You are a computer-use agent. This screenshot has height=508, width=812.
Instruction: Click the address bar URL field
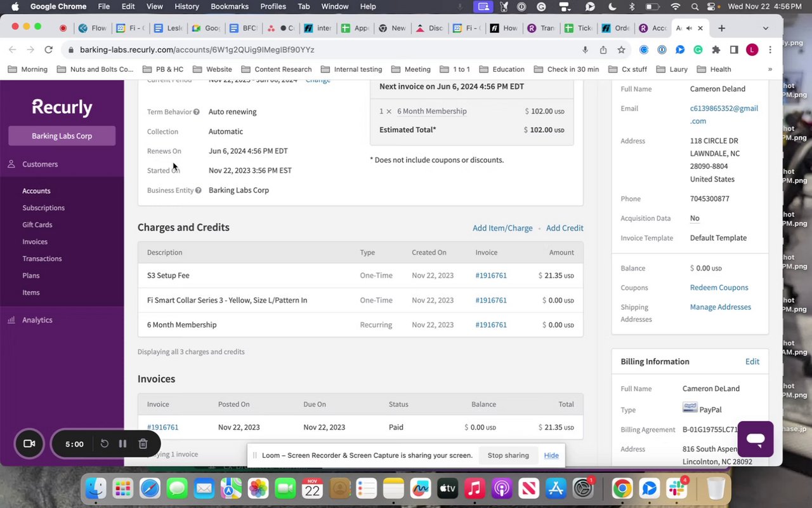click(324, 50)
